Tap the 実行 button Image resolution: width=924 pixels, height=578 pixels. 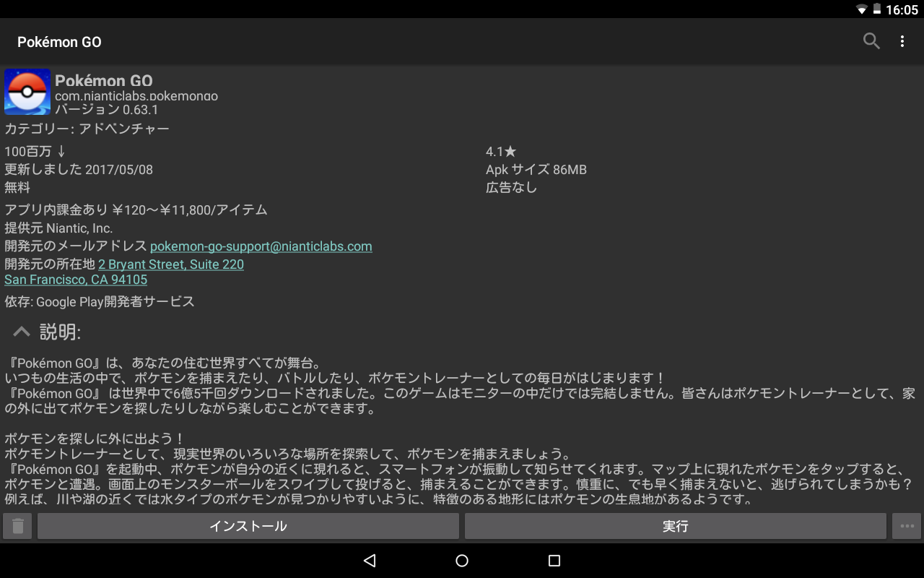pos(676,526)
